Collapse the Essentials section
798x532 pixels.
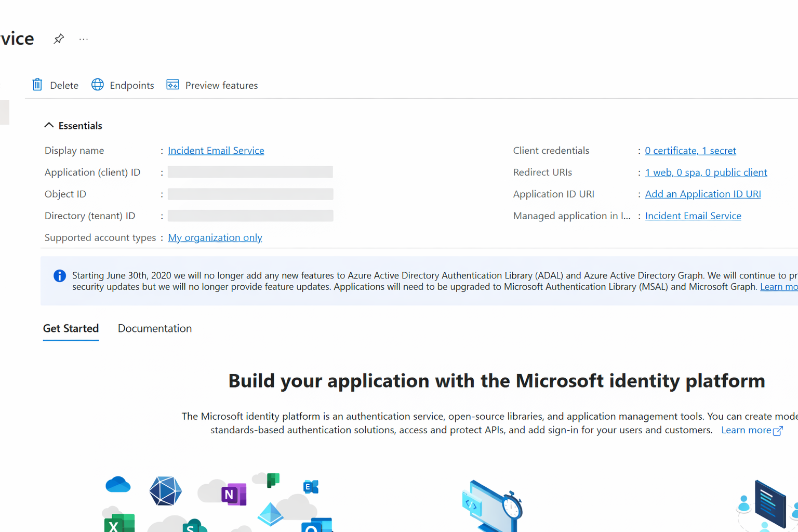click(x=49, y=125)
